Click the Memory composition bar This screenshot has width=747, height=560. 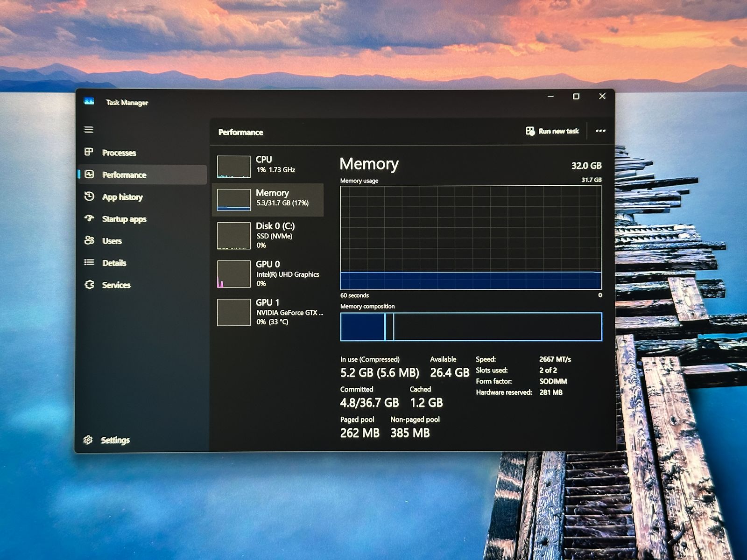(471, 327)
